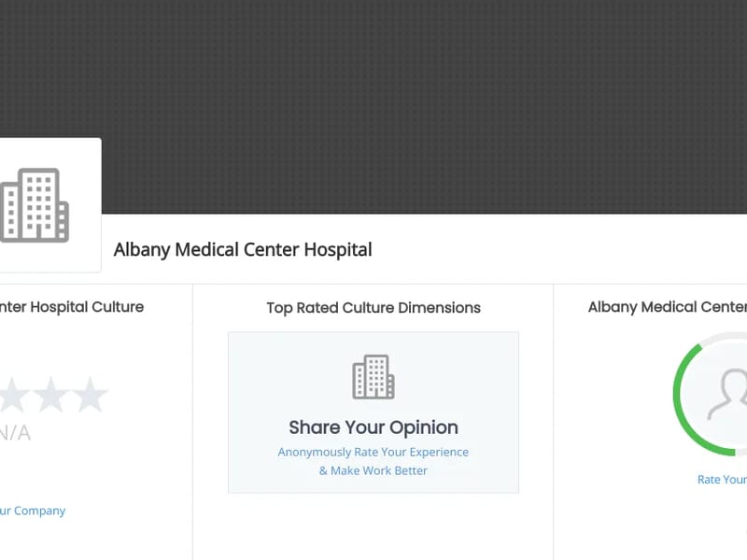Click the Albany Medical Center Hospital page title
Screen dimensions: 747x560
242,249
